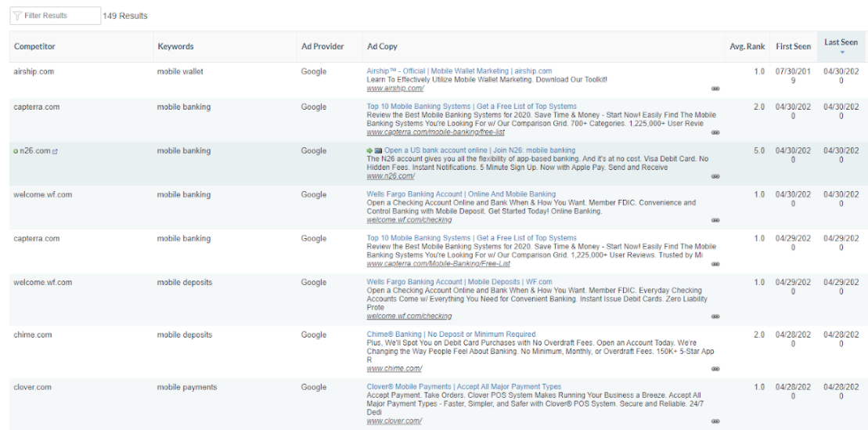
Task: Select first seen date 07/30/2019
Action: pos(794,76)
